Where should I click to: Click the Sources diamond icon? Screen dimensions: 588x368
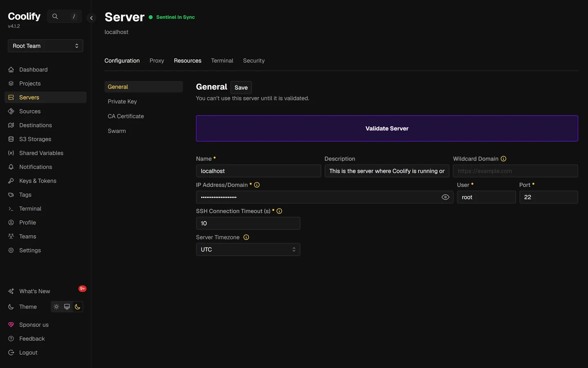tap(11, 111)
